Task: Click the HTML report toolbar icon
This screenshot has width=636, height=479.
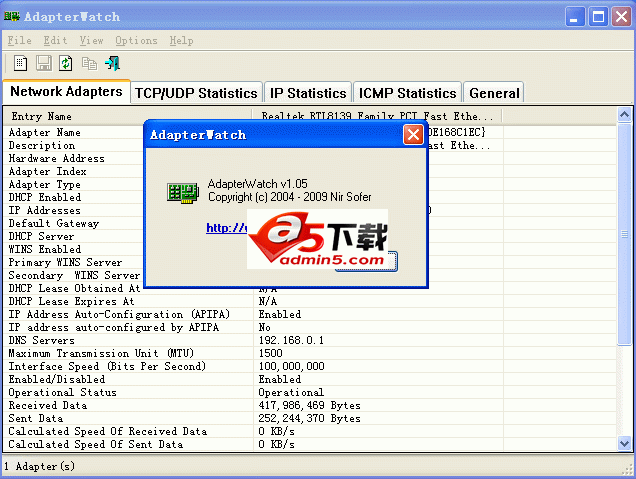Action: tap(20, 63)
